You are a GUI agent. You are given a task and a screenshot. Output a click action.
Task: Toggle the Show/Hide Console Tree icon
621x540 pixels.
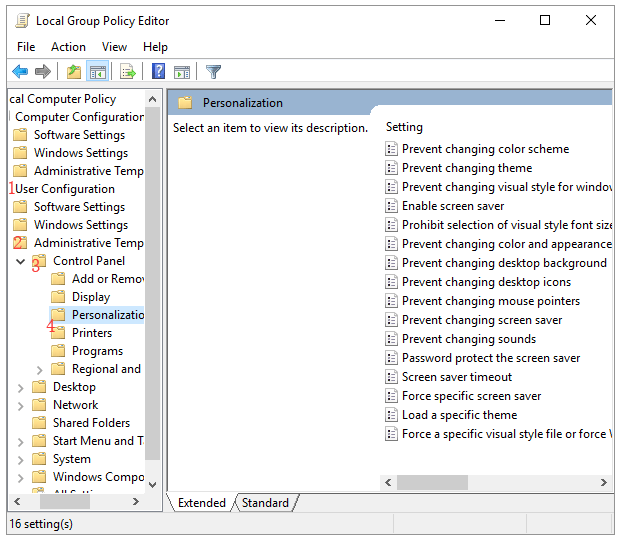[x=97, y=72]
